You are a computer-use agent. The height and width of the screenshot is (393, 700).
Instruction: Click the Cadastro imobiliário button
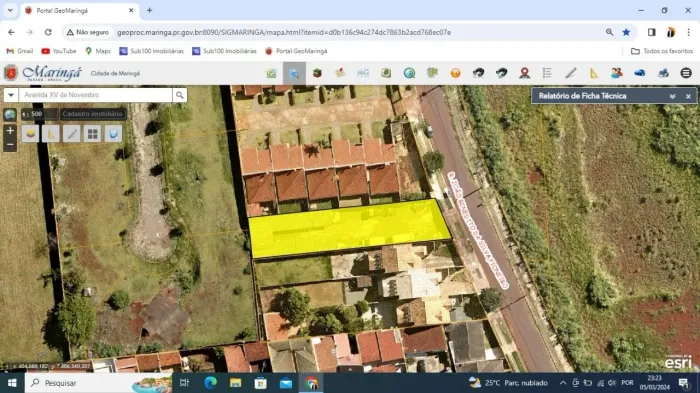tap(92, 114)
